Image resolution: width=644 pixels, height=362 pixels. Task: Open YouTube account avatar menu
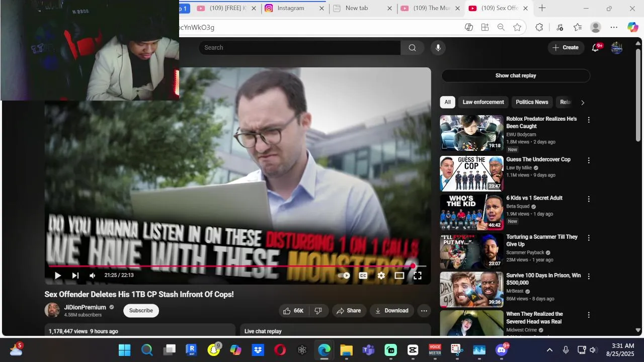pos(617,48)
